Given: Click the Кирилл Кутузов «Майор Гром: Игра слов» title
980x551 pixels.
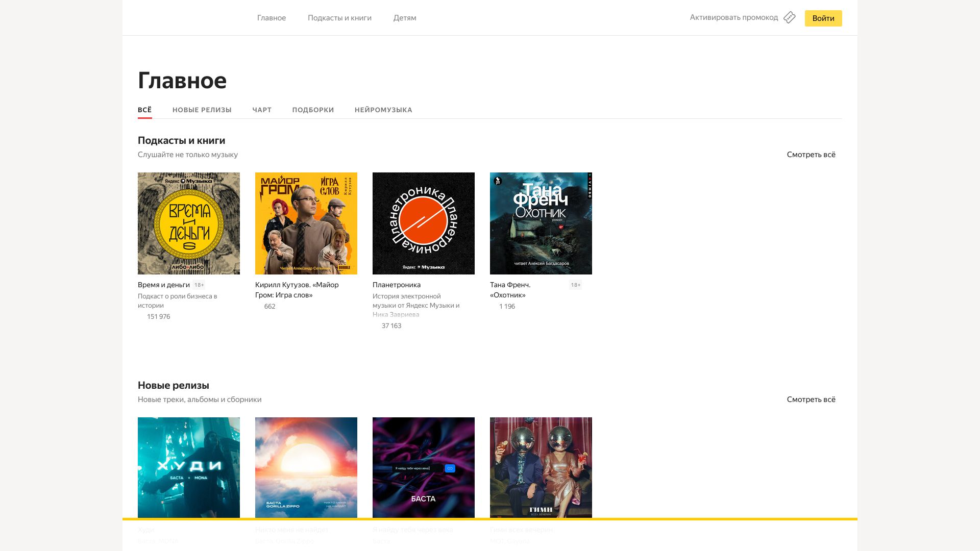Looking at the screenshot, I should (297, 290).
